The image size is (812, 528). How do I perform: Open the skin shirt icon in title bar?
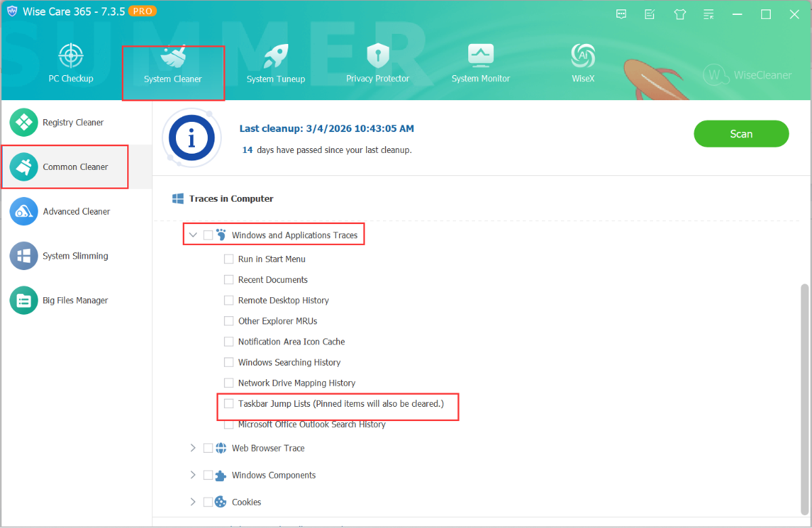(x=679, y=14)
